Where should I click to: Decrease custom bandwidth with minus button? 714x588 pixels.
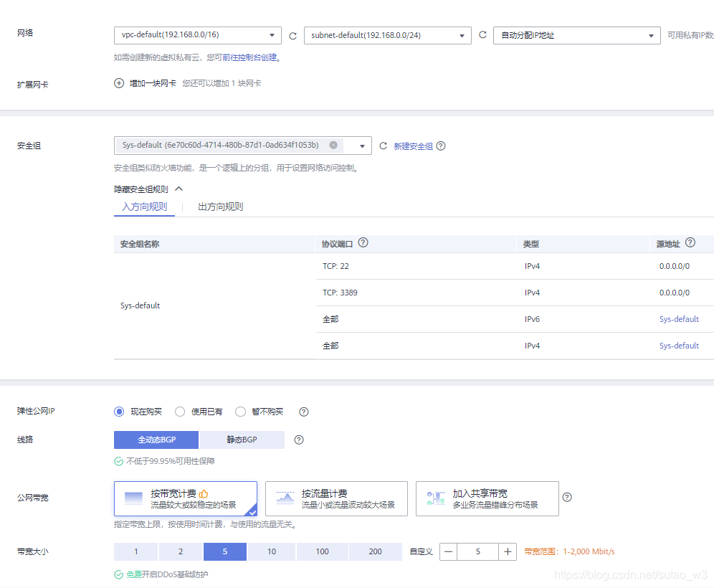point(449,551)
